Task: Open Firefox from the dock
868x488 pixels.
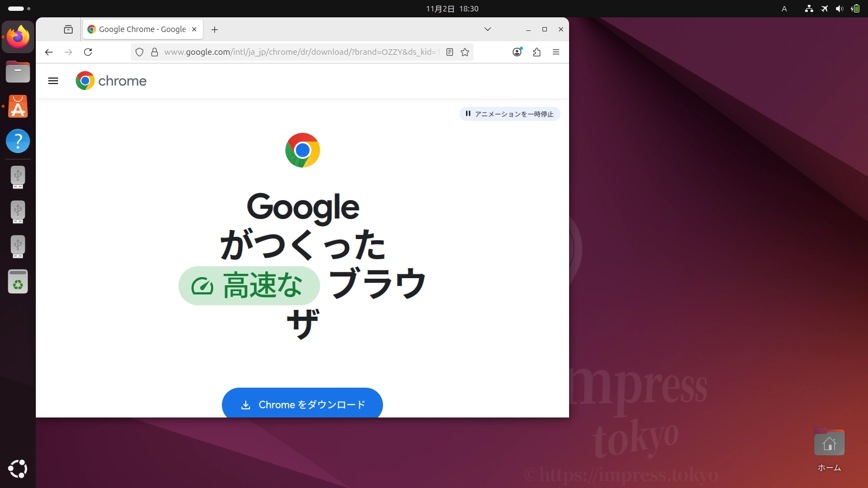Action: [x=18, y=37]
